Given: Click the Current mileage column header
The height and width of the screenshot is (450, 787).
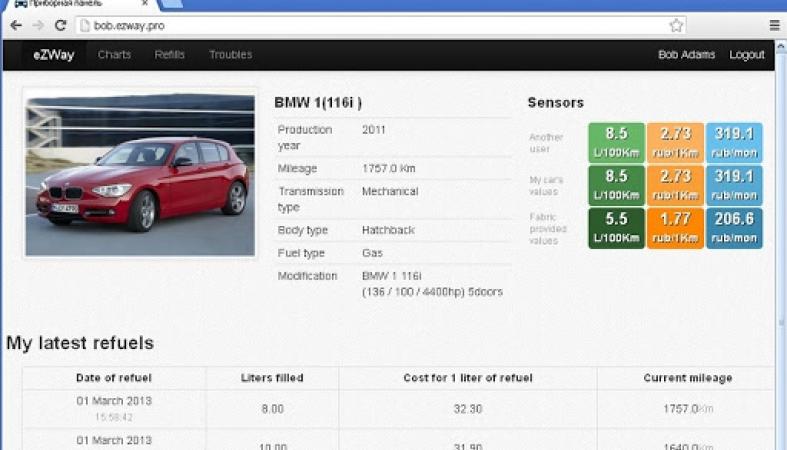Looking at the screenshot, I should (688, 378).
